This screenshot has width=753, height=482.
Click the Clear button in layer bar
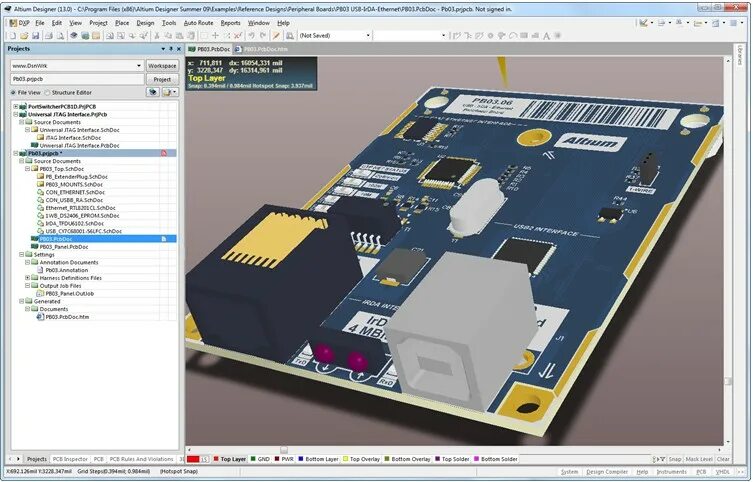point(723,459)
